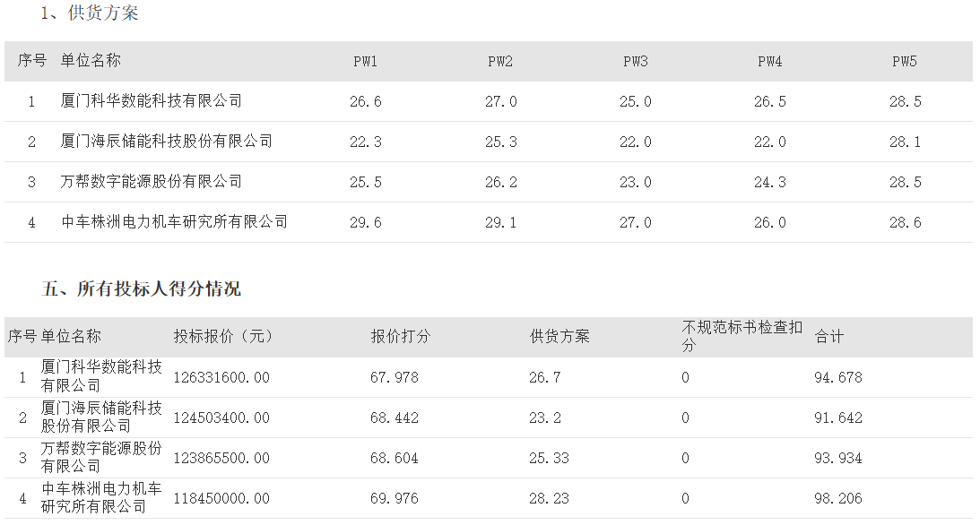Click the 不规范标书检查扣分 column header
This screenshot has width=980, height=525.
[x=742, y=337]
